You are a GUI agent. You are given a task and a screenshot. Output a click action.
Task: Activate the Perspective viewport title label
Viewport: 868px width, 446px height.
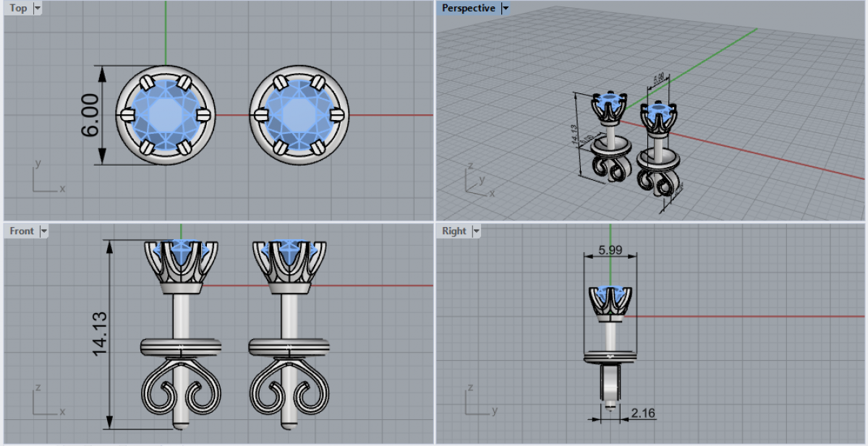469,9
